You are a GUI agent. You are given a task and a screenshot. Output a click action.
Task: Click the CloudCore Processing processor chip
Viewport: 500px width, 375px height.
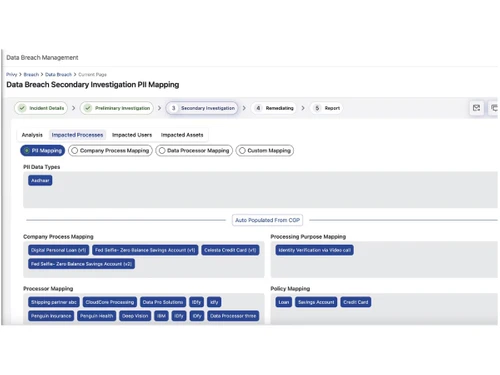110,302
